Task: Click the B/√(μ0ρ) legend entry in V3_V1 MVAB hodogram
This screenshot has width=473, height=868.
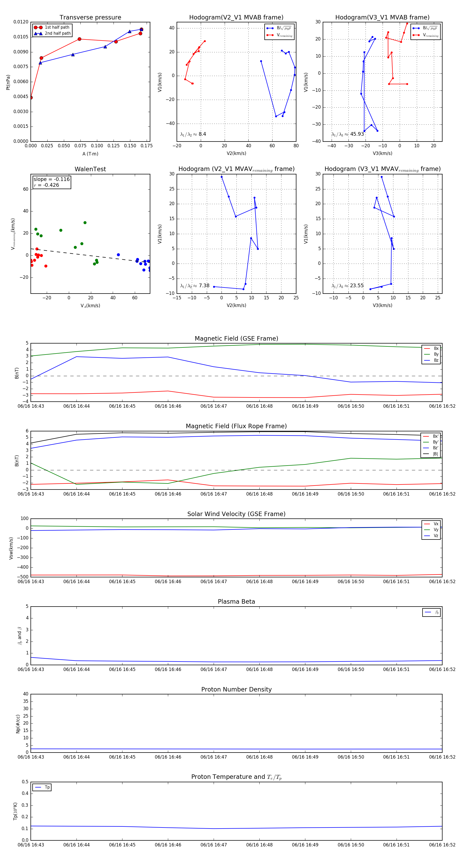Action: coord(425,28)
